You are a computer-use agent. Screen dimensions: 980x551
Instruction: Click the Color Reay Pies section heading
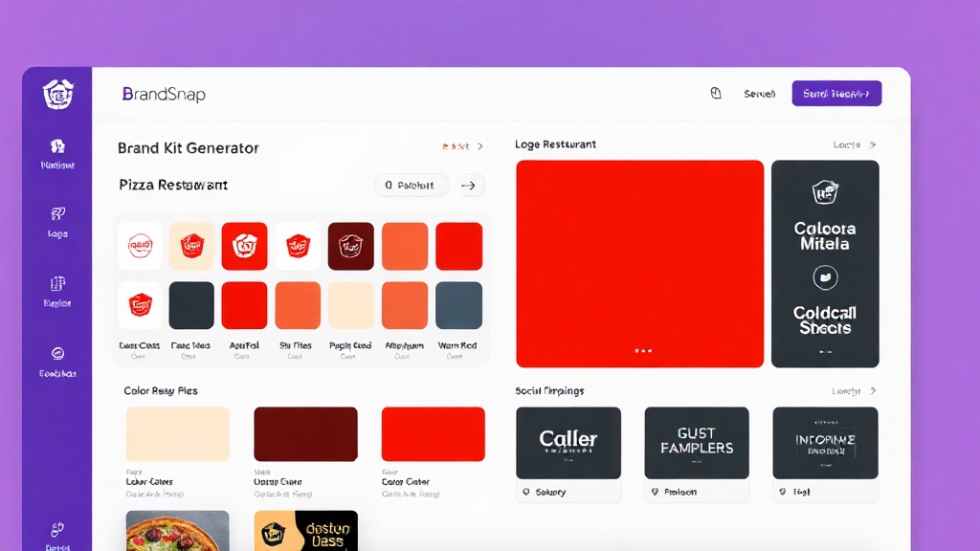[161, 390]
